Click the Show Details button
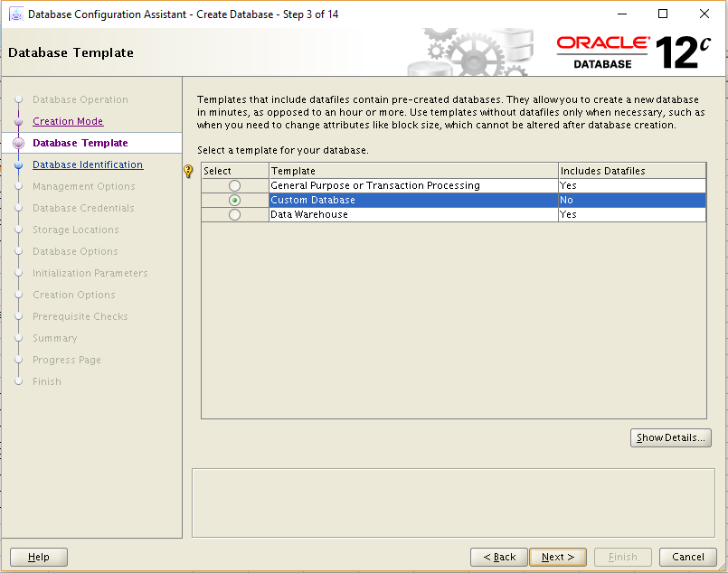This screenshot has width=728, height=573. click(x=670, y=437)
